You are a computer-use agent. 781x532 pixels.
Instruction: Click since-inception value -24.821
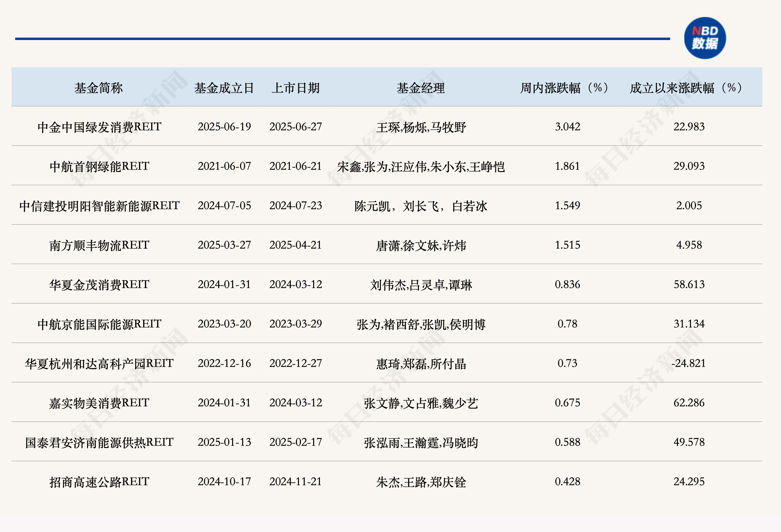(x=688, y=363)
